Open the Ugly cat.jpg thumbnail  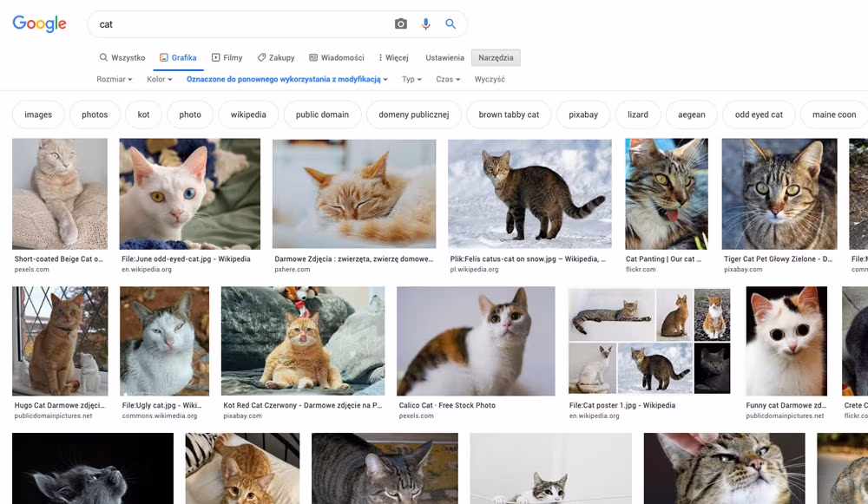[164, 341]
